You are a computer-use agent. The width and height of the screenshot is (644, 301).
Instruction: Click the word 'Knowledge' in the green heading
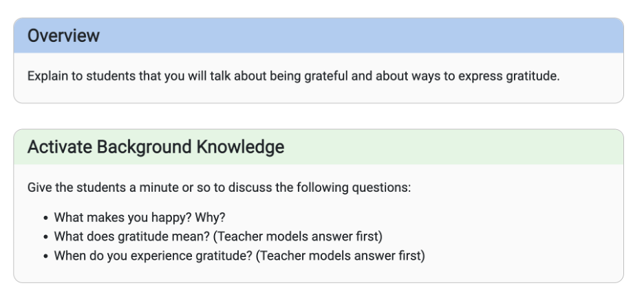pyautogui.click(x=240, y=147)
